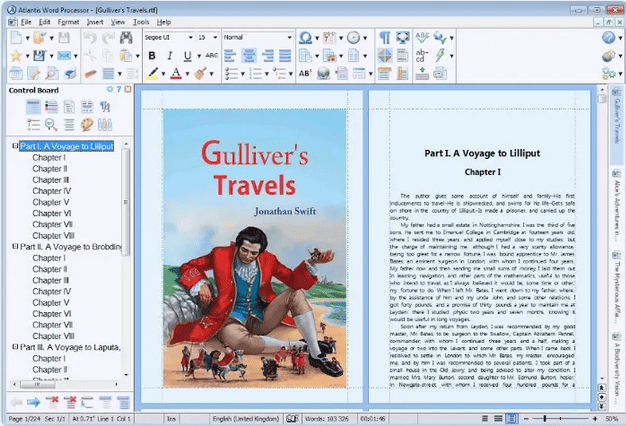Viewport: 626px width, 426px height.
Task: Collapse the Part III. A Voyage to Laputa node
Action: tap(15, 347)
